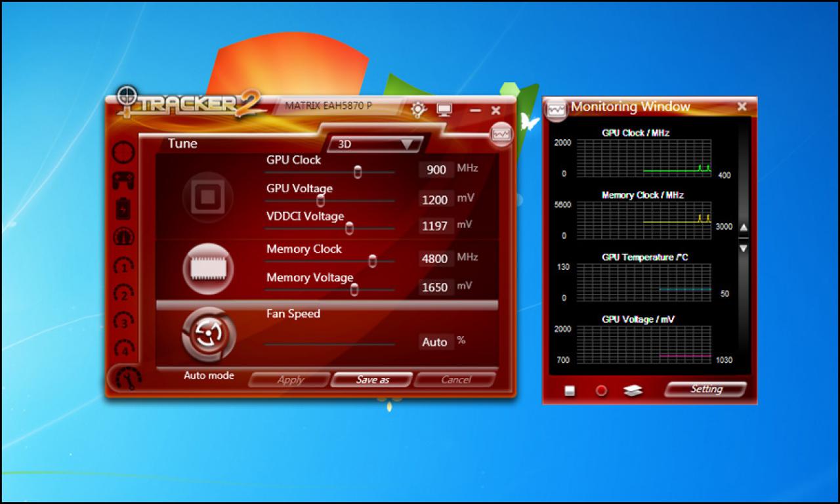Minimize the iTracker 2 window
The image size is (840, 504).
click(x=476, y=111)
